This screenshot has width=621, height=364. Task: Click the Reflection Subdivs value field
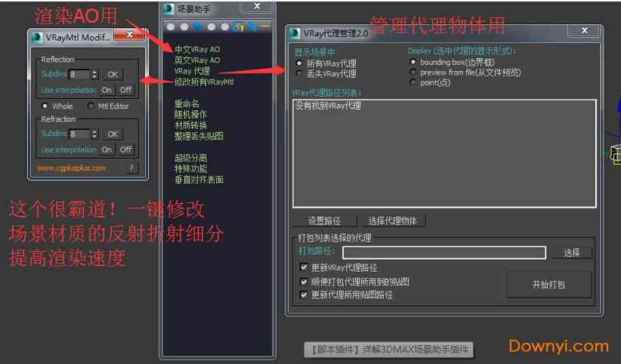[80, 74]
